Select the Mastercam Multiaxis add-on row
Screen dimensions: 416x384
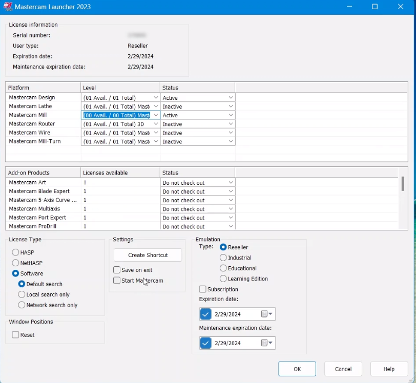point(34,209)
